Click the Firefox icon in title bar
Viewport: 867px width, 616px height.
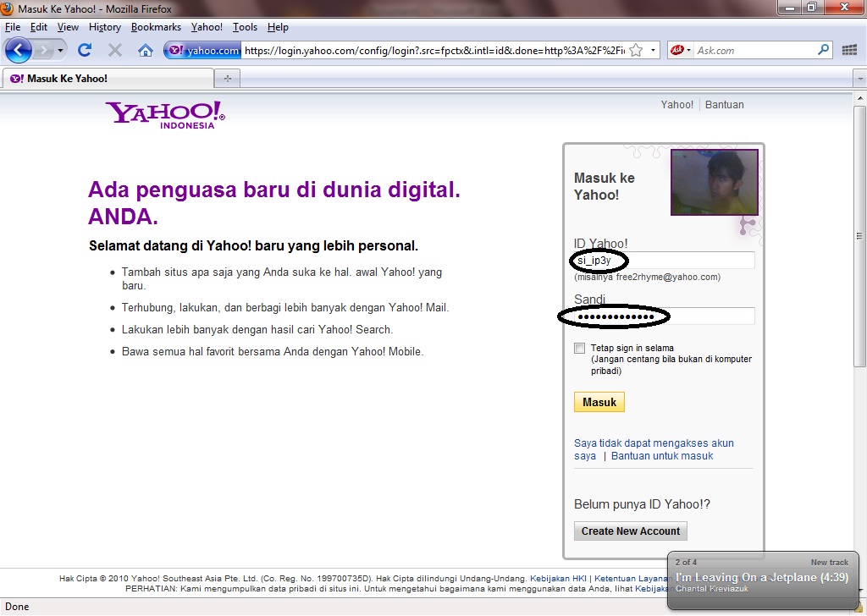(x=7, y=8)
